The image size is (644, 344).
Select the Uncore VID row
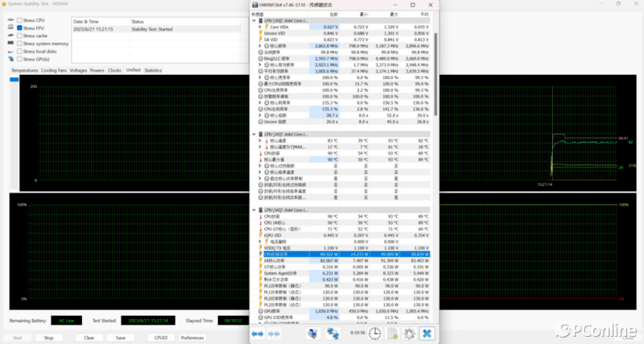point(341,33)
